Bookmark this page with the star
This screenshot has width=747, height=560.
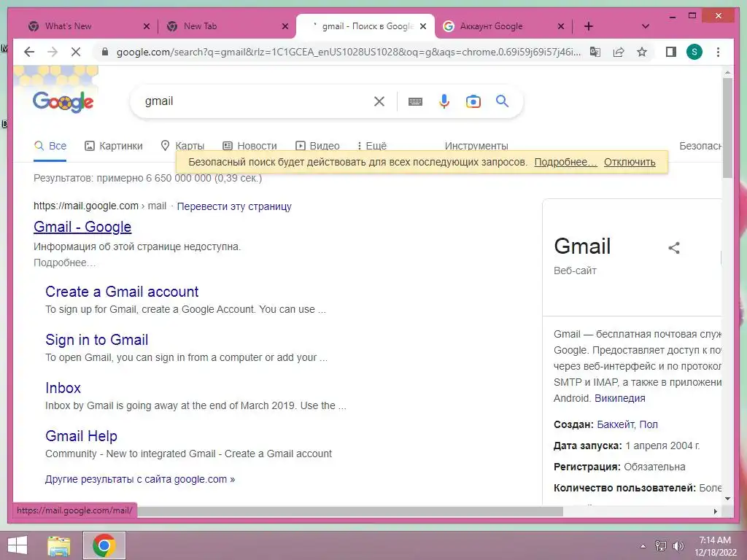coord(642,52)
